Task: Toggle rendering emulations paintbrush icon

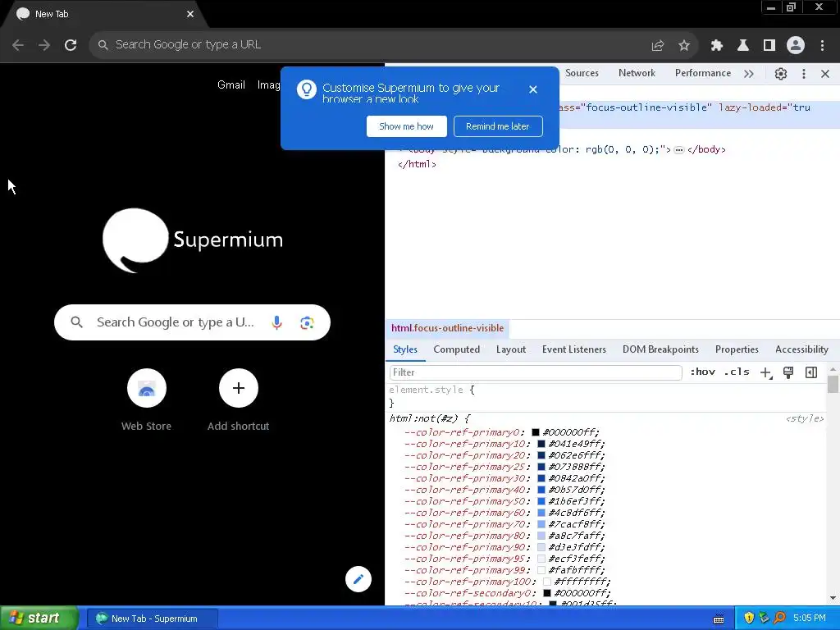Action: point(788,373)
